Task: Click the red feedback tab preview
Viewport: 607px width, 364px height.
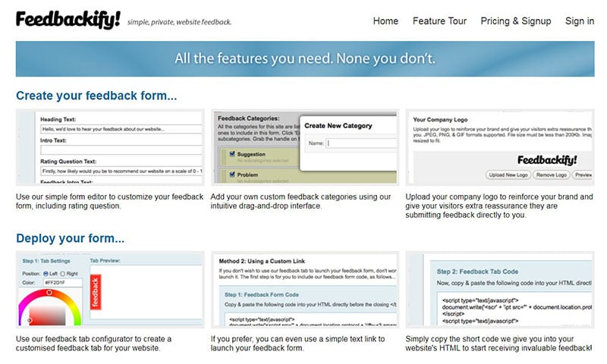Action: coord(96,292)
